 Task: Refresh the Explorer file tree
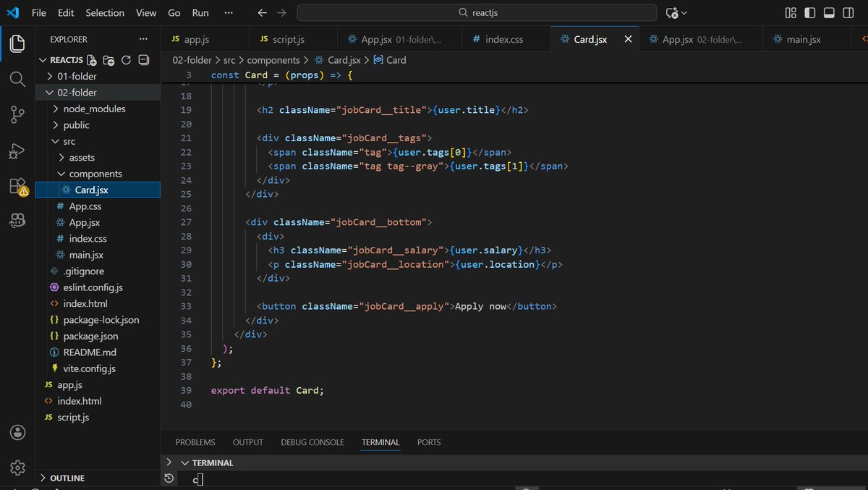tap(127, 60)
